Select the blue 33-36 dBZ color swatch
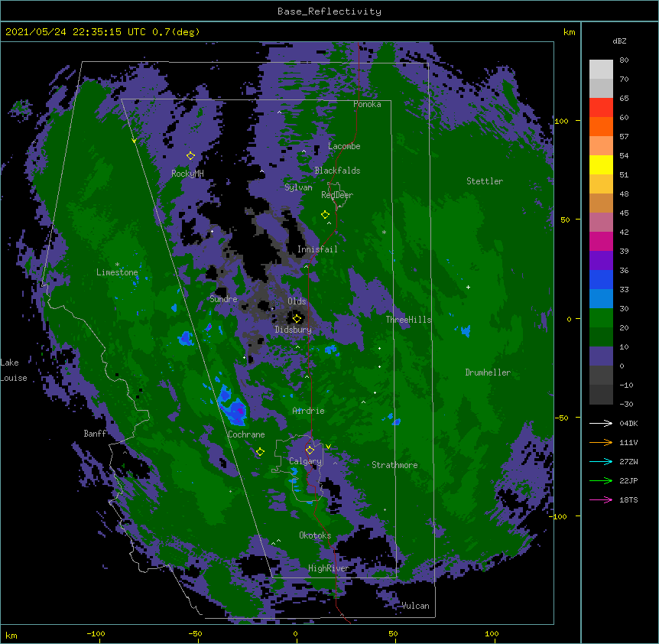 tap(601, 279)
